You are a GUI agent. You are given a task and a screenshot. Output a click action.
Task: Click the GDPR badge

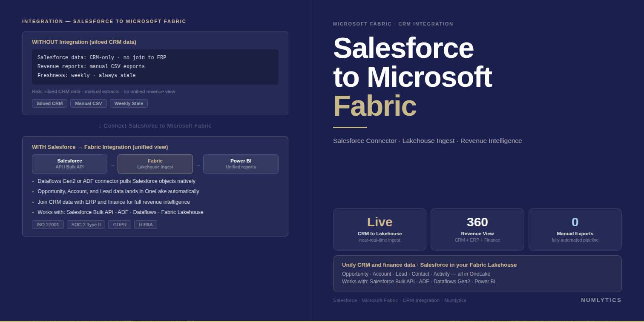[120, 225]
